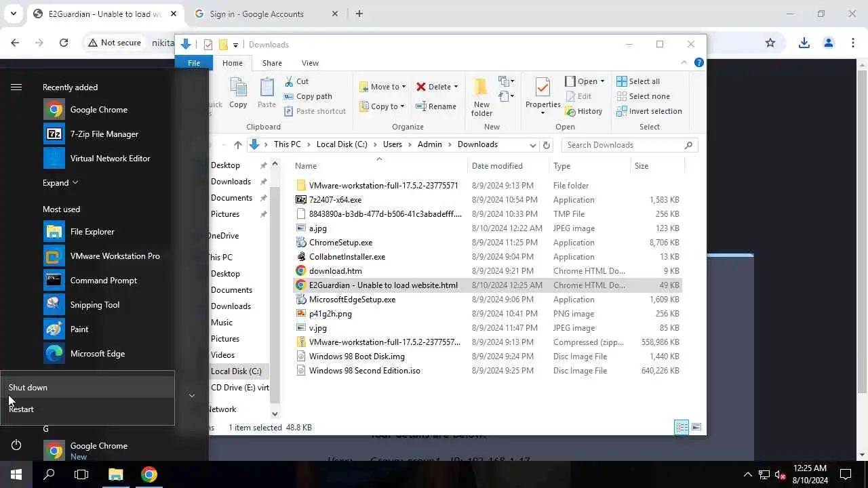The width and height of the screenshot is (868, 488).
Task: Click Local Disk (C:) in breadcrumb
Action: click(x=342, y=144)
